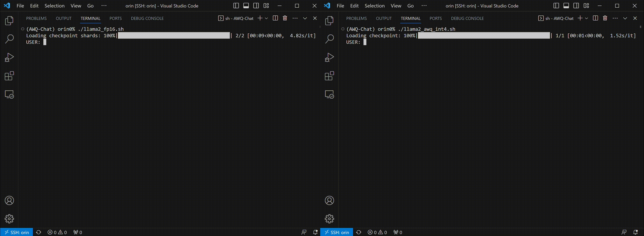
Task: Open the Explorer sidebar icon
Action: click(x=9, y=21)
